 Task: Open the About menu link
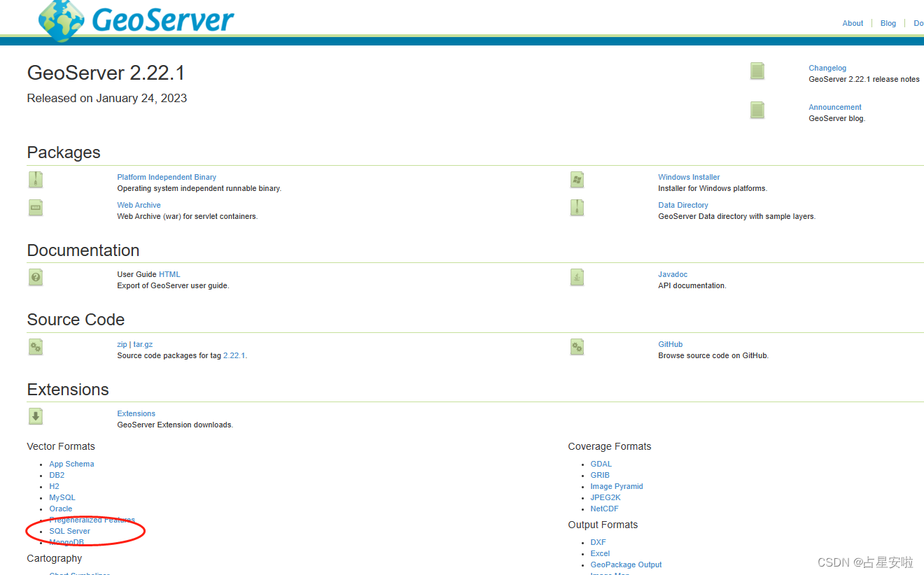click(x=853, y=23)
